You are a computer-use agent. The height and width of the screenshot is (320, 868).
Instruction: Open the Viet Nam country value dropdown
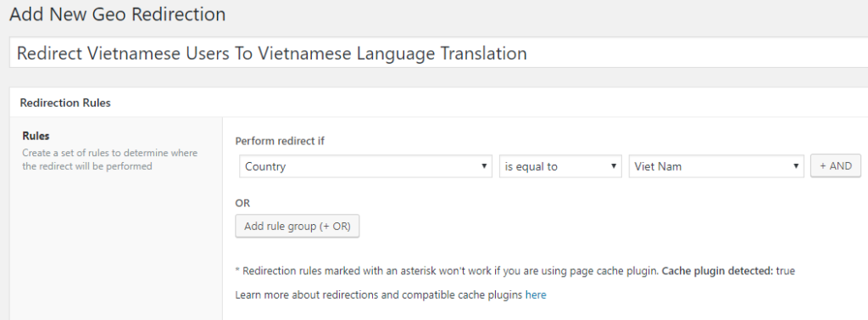pos(716,166)
